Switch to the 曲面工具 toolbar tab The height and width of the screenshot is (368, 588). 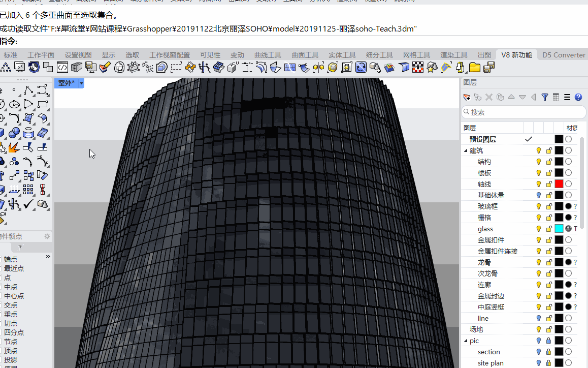click(305, 55)
